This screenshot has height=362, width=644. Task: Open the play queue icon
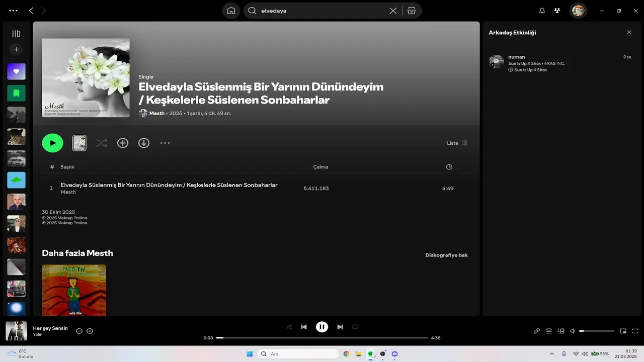point(549,331)
